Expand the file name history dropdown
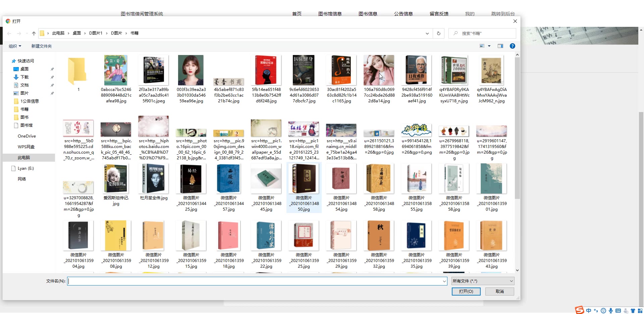The width and height of the screenshot is (644, 314). tap(444, 281)
